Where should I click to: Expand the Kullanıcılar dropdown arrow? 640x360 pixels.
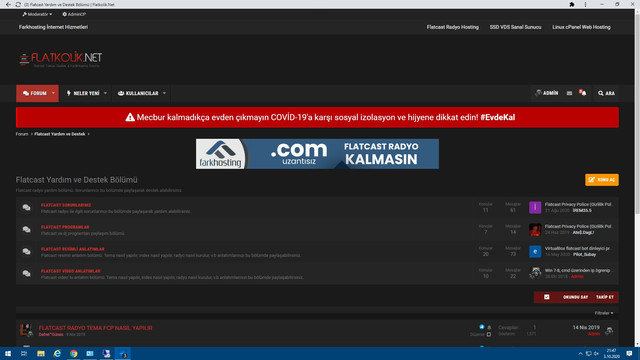(164, 93)
